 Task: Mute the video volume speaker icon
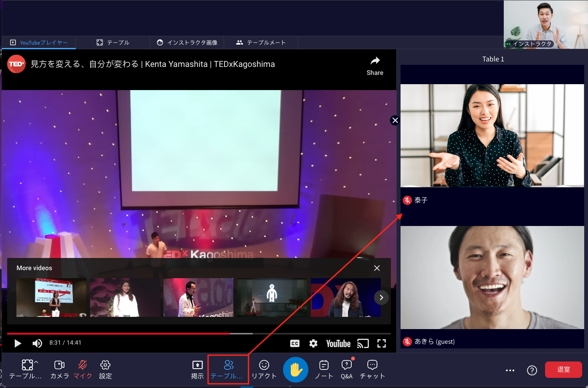click(37, 343)
